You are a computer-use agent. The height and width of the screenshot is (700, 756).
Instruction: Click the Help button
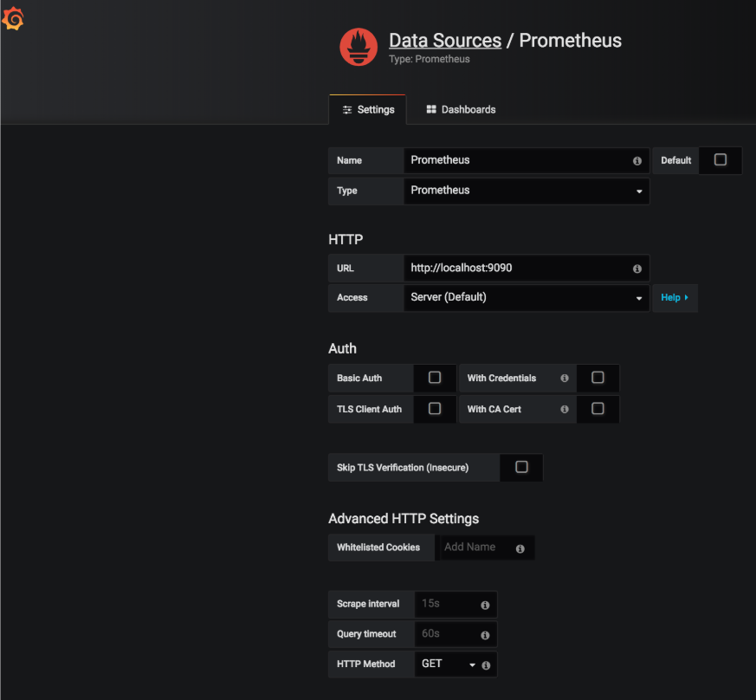(675, 297)
